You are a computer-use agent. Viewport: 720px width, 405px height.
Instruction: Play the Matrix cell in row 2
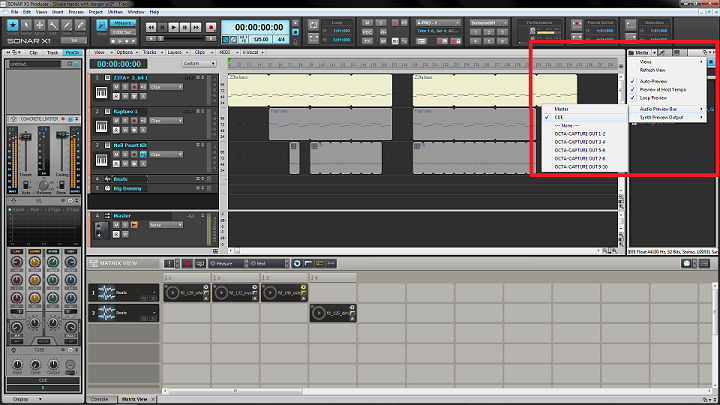pos(318,313)
